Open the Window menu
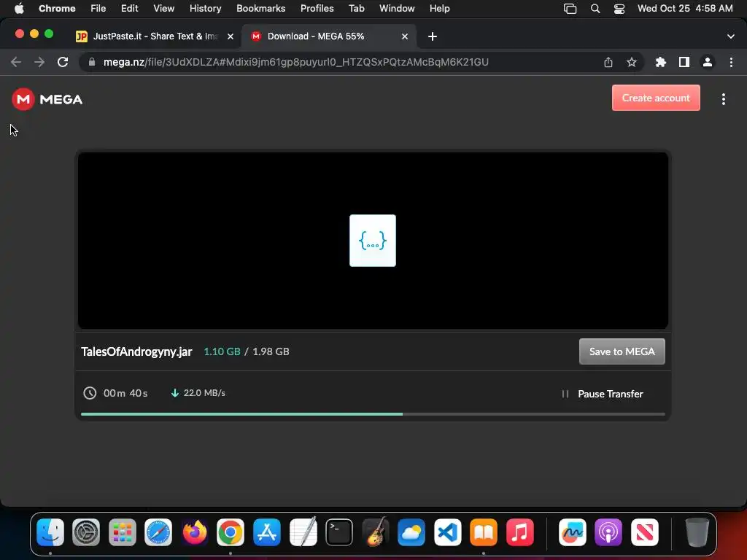The image size is (747, 560). pos(397,8)
